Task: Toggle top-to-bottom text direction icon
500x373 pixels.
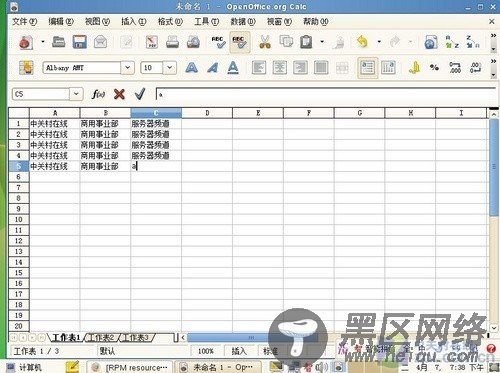Action: 388,68
